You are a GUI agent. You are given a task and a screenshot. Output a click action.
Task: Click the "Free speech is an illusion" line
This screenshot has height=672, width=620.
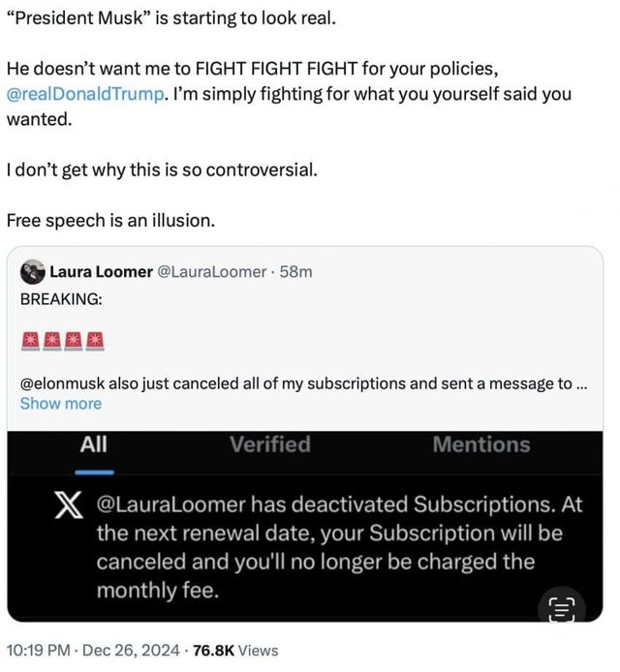tap(109, 220)
